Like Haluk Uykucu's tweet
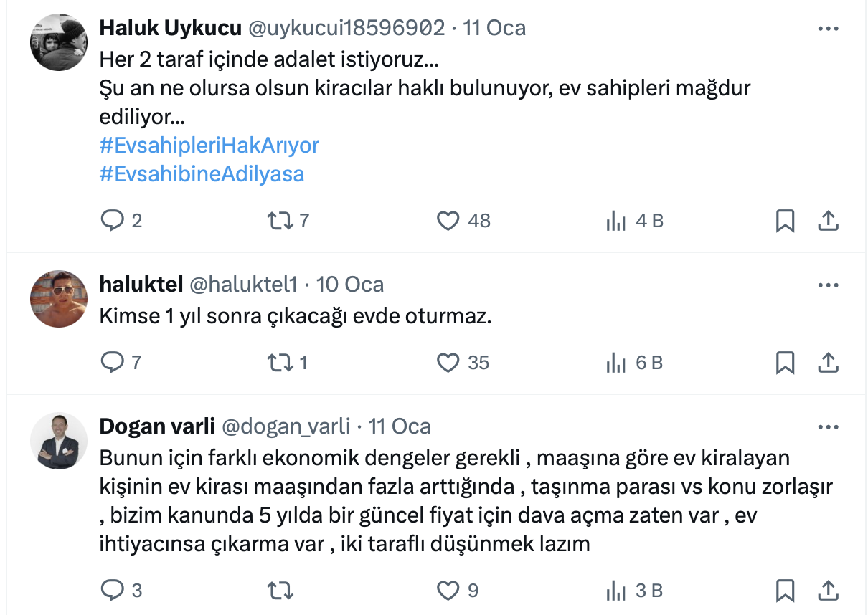 (x=448, y=221)
